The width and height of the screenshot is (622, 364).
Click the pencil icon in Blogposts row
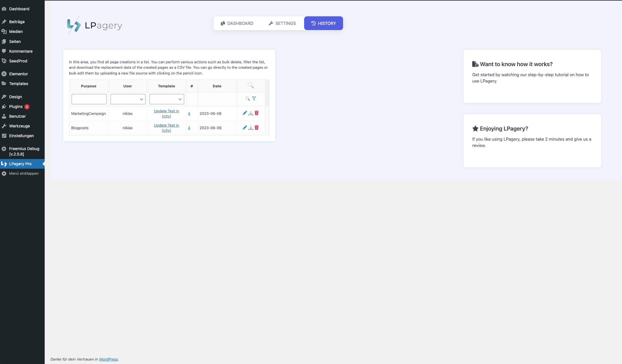click(245, 128)
